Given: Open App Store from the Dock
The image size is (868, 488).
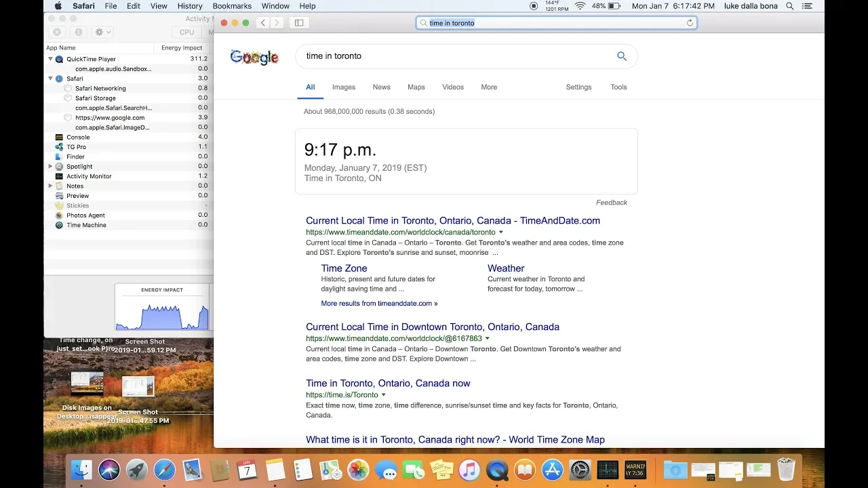Looking at the screenshot, I should (x=552, y=470).
